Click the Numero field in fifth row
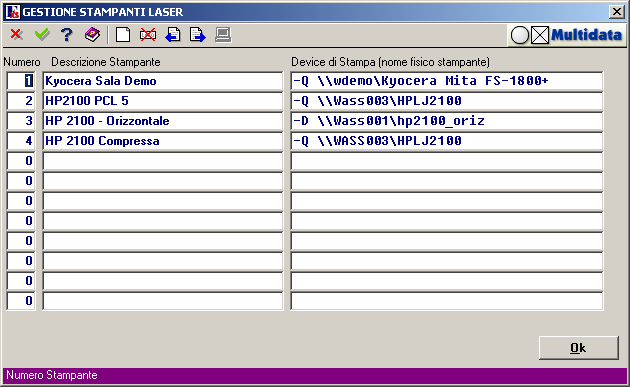This screenshot has width=630, height=387. click(21, 161)
